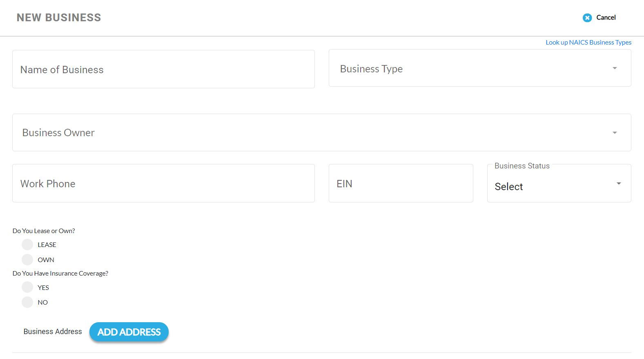Click the Business Address label
Viewport: 644px width, 359px height.
pyautogui.click(x=53, y=332)
